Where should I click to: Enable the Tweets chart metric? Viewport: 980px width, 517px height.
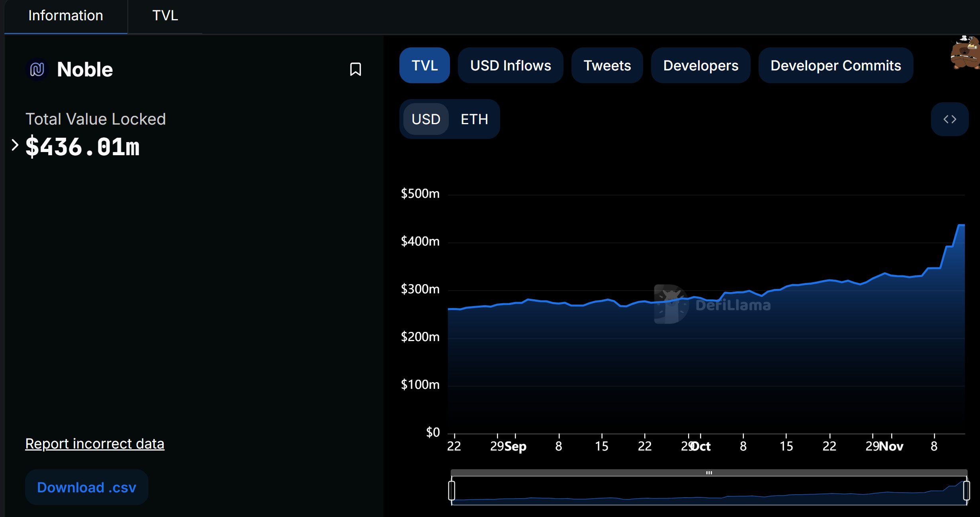click(607, 65)
